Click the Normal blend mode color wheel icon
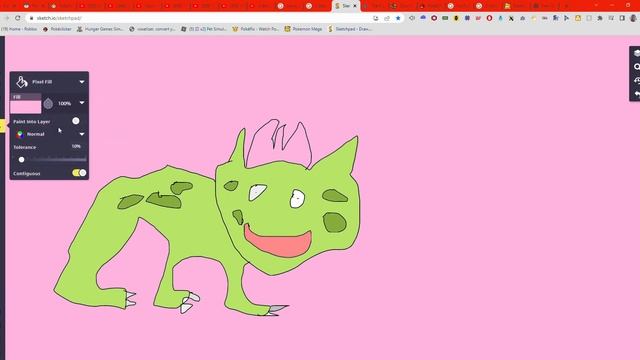Viewport: 640px width, 360px height. pyautogui.click(x=20, y=134)
